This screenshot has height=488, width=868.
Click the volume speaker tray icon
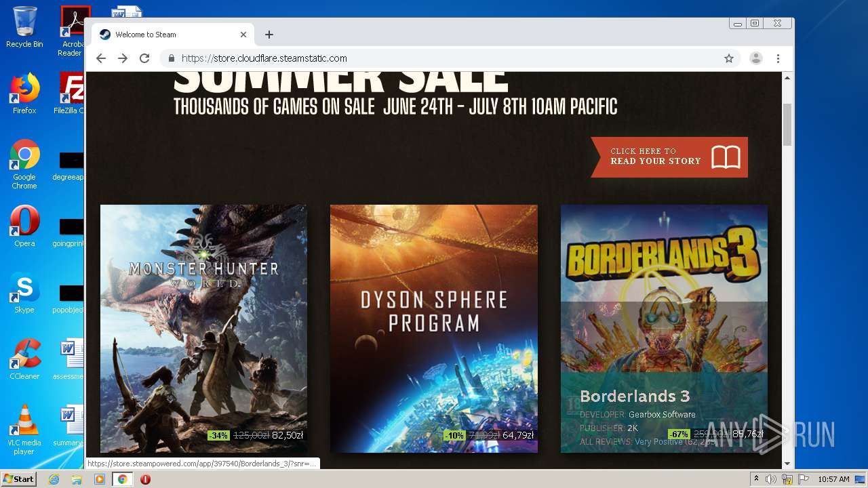[771, 479]
